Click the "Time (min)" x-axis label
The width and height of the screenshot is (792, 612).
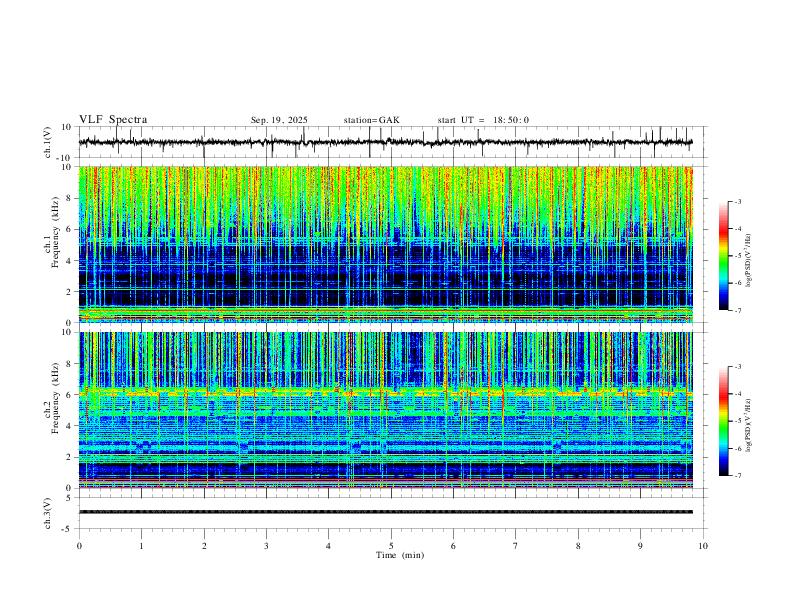(400, 555)
